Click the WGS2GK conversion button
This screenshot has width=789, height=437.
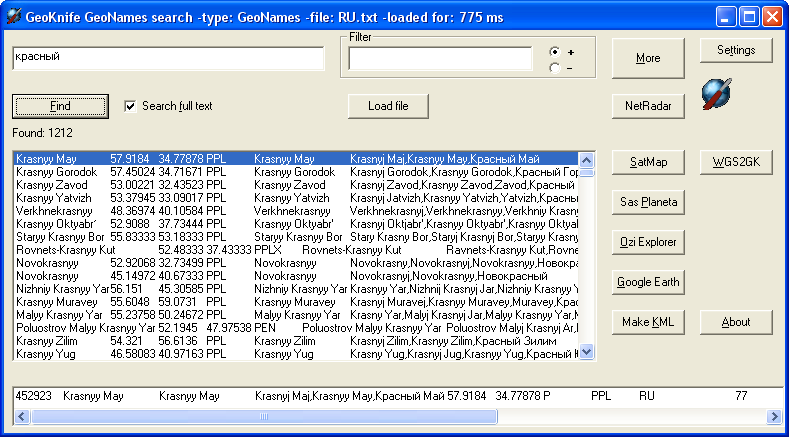[x=736, y=162]
